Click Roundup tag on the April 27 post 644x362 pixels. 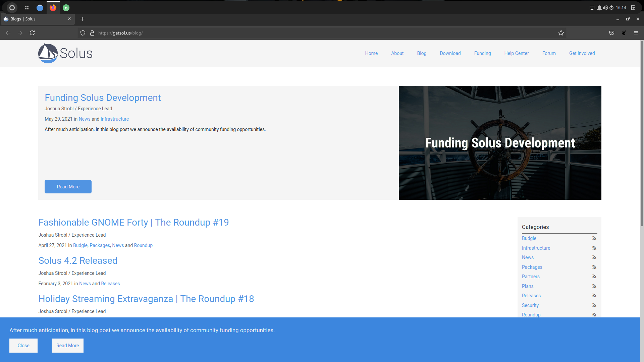click(143, 245)
